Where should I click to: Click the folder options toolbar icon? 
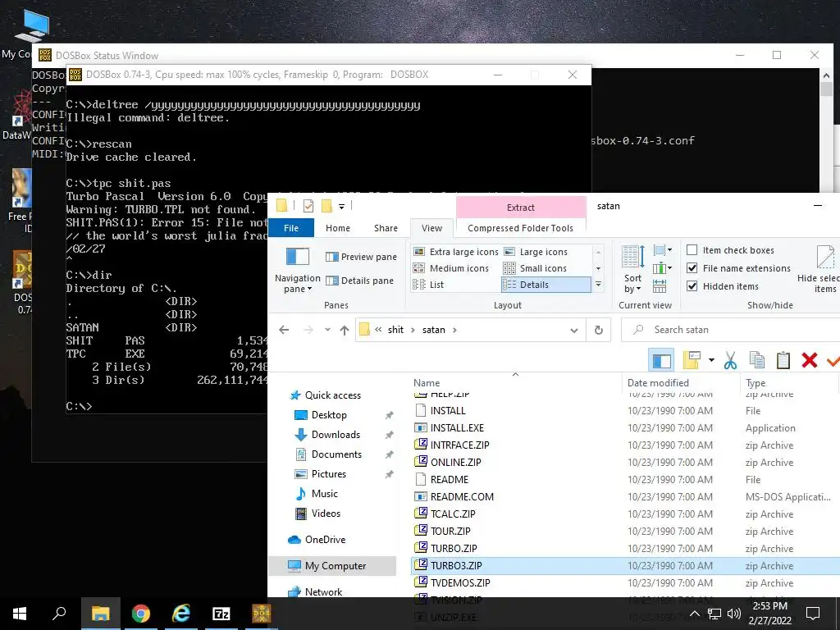click(x=692, y=361)
